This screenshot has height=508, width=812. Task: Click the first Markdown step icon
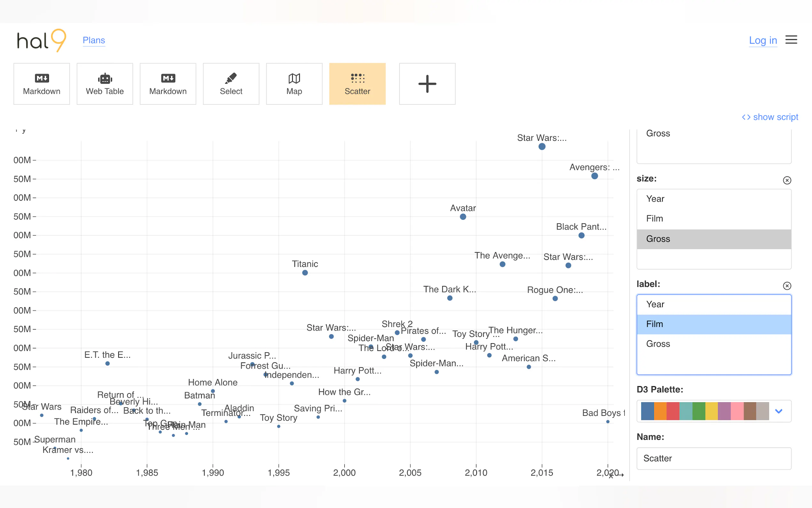point(42,79)
